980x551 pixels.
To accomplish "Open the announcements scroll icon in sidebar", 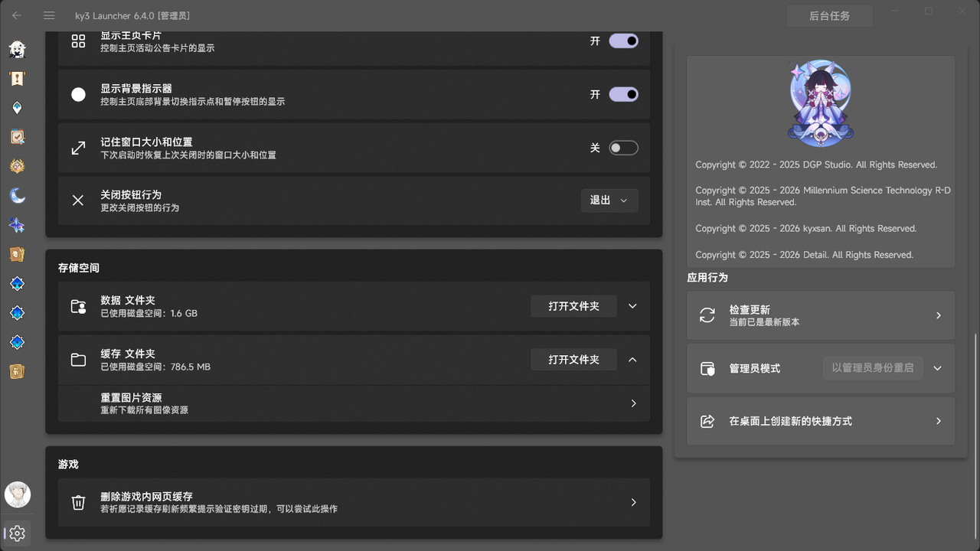I will pyautogui.click(x=17, y=78).
